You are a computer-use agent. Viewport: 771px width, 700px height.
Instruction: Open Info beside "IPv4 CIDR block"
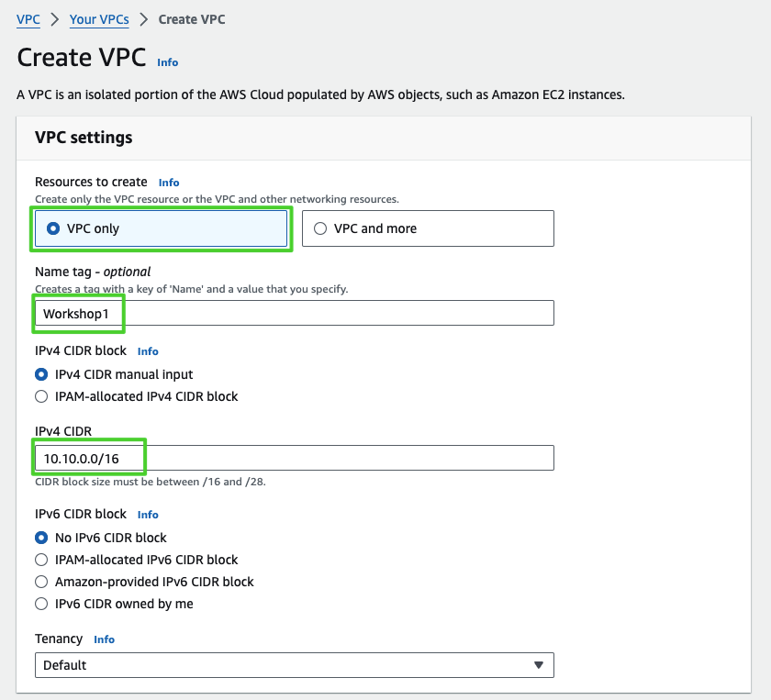[148, 350]
